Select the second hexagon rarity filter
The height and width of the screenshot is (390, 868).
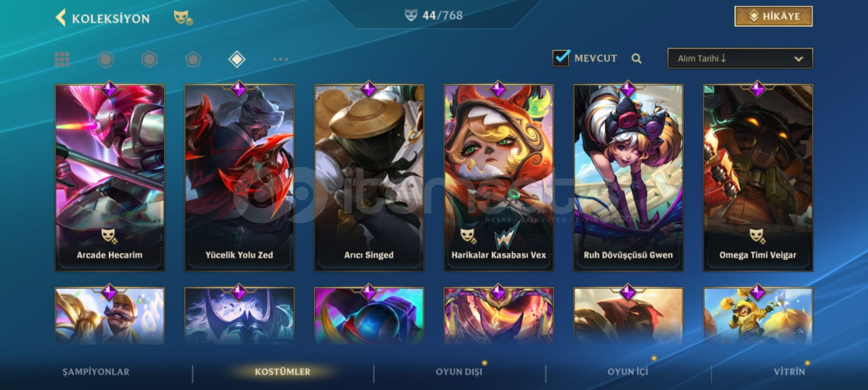pyautogui.click(x=150, y=59)
